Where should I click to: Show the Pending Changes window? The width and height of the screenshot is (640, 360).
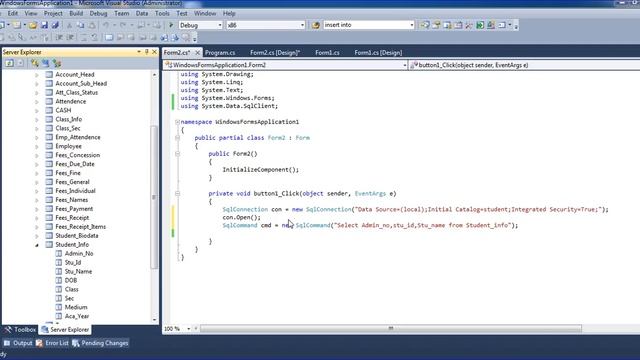coord(100,343)
